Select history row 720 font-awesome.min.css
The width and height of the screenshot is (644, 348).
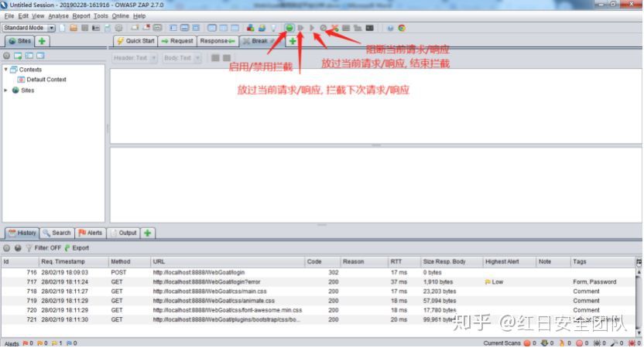318,310
